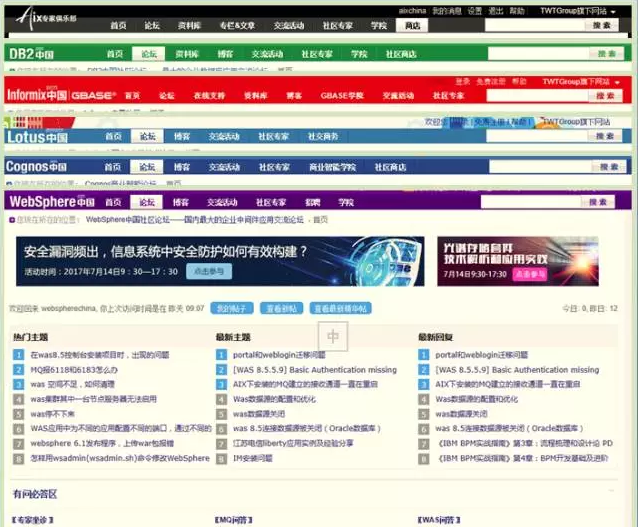The height and width of the screenshot is (530, 640).
Task: Open 学院 in WebSphere中国 navigation
Action: click(x=346, y=202)
